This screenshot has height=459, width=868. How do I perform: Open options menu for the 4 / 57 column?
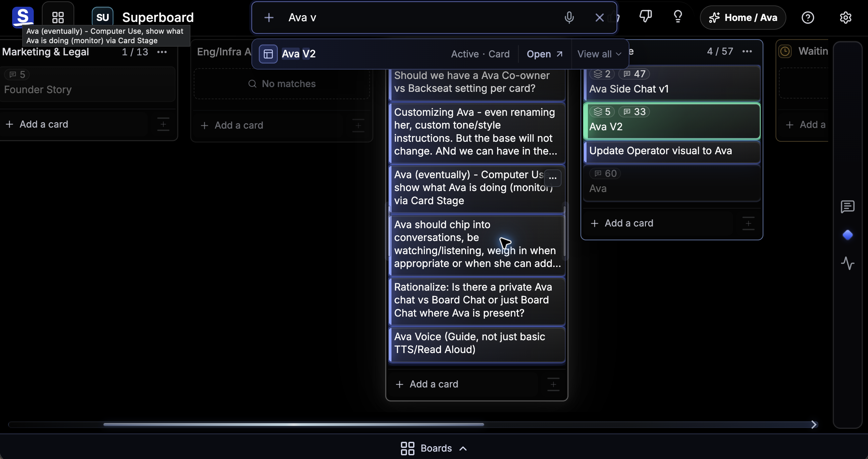pyautogui.click(x=747, y=51)
